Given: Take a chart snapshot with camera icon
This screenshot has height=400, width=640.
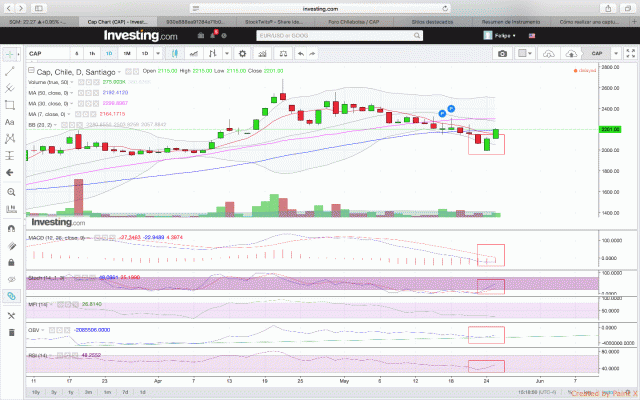Looking at the screenshot, I should (x=502, y=53).
